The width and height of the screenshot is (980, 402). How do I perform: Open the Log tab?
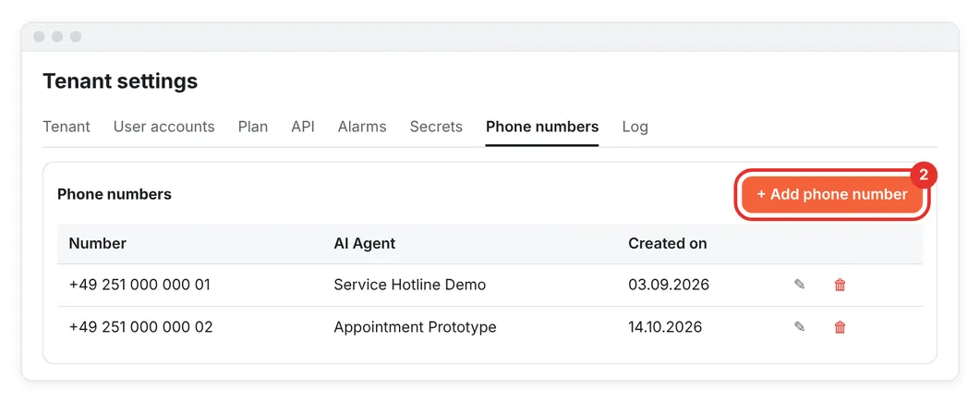[x=635, y=127]
